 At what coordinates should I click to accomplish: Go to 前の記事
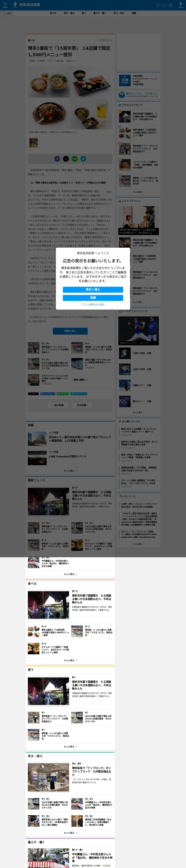(58, 405)
